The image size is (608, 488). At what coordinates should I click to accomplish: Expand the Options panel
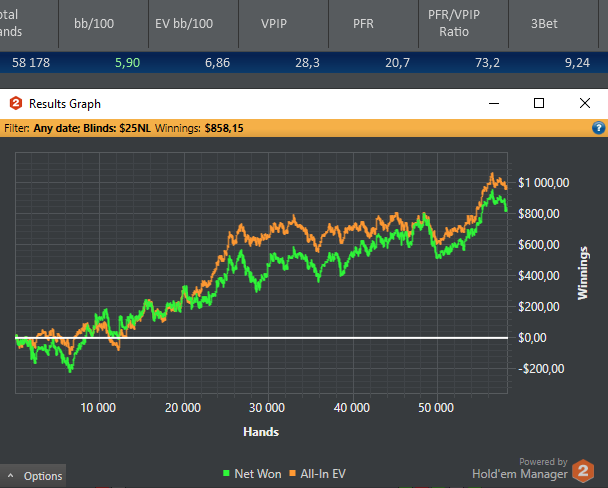34,476
